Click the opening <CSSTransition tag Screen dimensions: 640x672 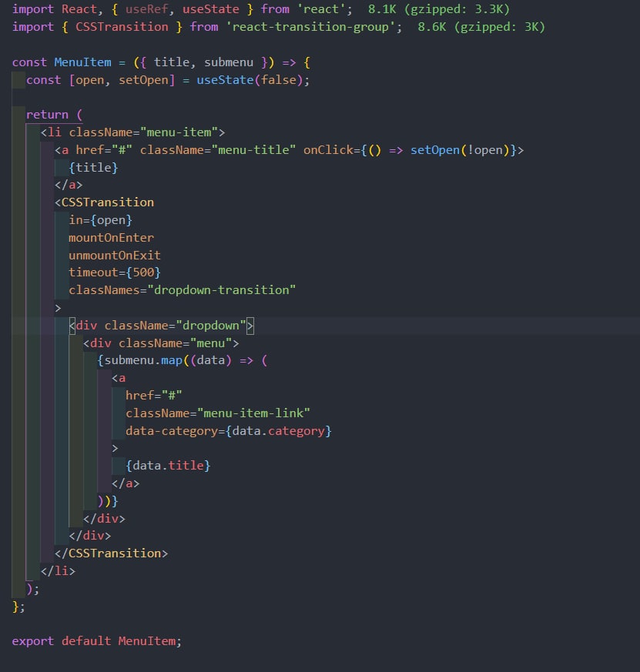pos(104,202)
